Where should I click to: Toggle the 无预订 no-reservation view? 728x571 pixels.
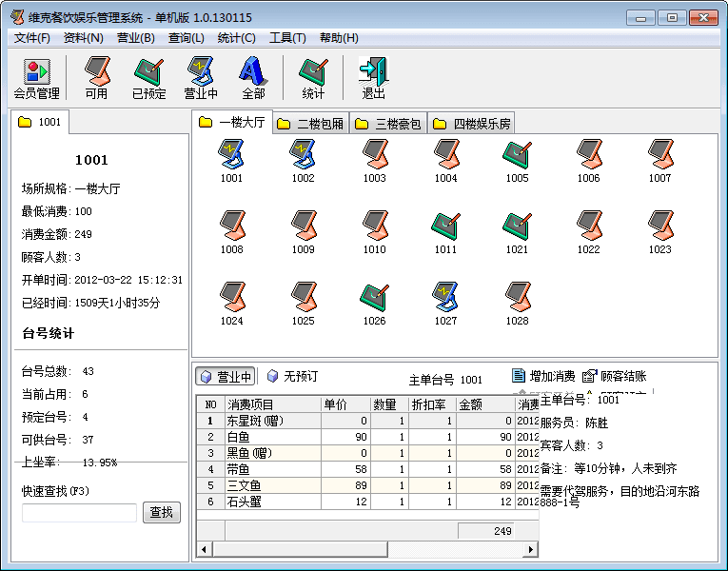coord(292,377)
